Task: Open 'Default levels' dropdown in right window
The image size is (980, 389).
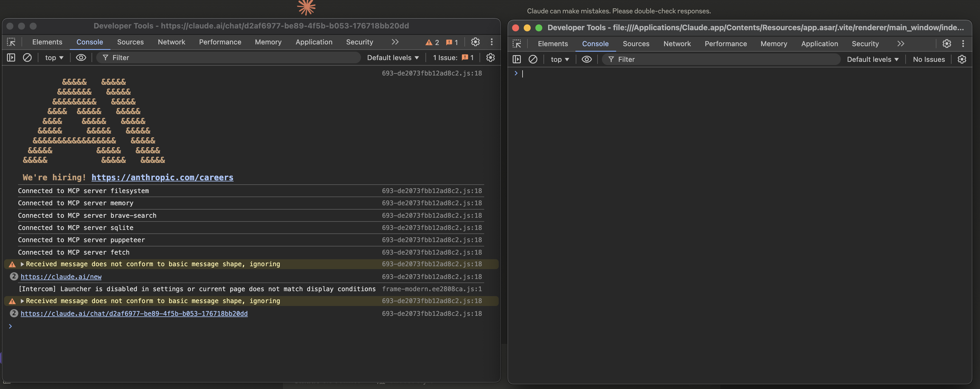Action: tap(872, 59)
